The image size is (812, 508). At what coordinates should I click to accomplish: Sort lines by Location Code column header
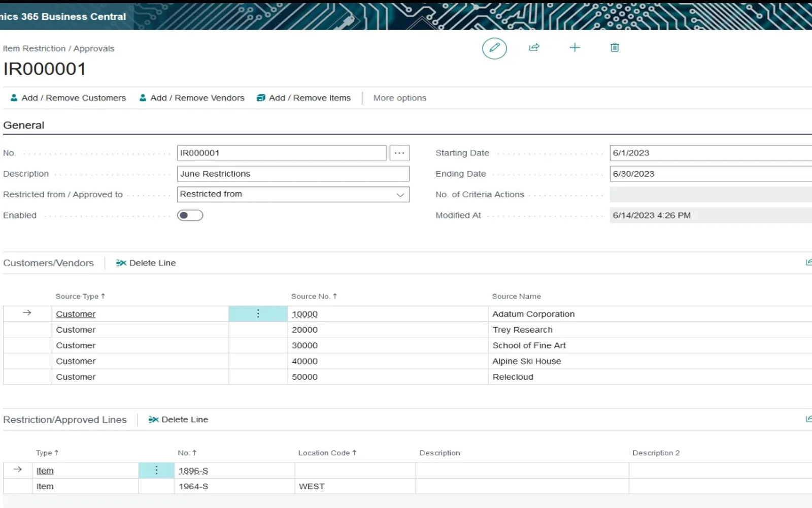tap(327, 453)
